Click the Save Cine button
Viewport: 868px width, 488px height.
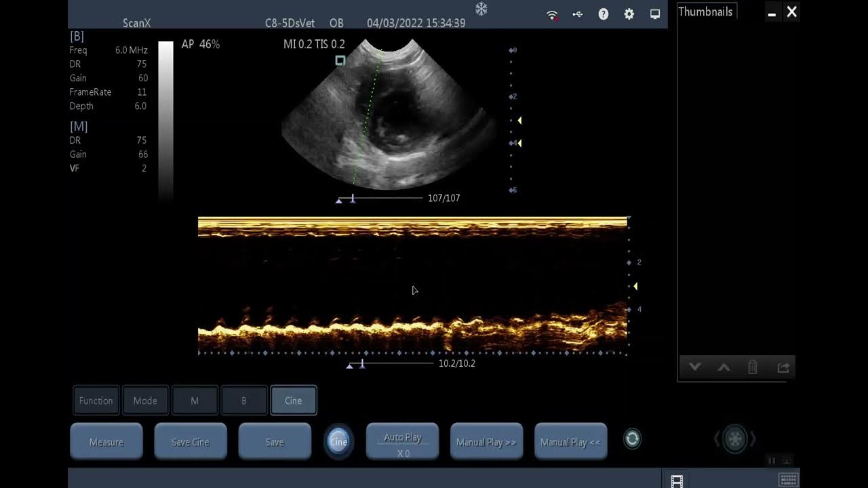click(191, 441)
